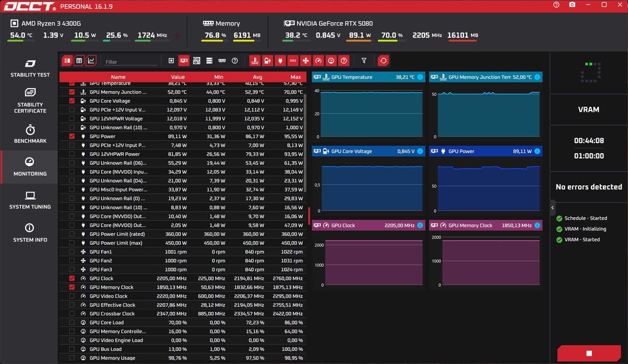Switch to table-only view icon
This screenshot has width=628, height=364.
coord(79,61)
